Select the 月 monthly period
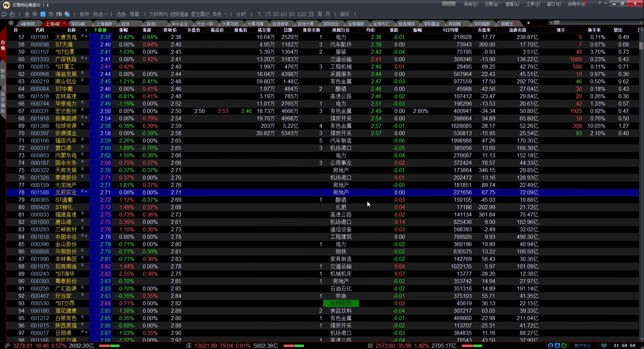Screen dimensions: 644x349 328,14
